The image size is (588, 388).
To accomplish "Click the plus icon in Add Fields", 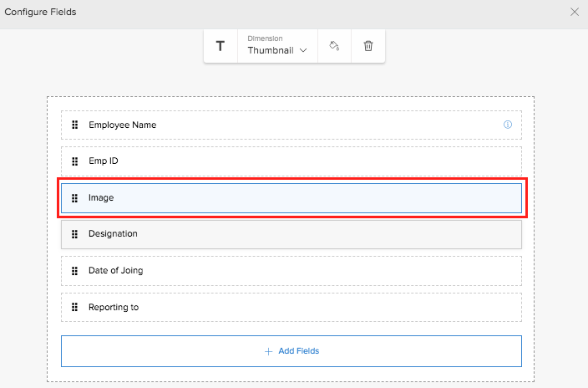I will 268,351.
